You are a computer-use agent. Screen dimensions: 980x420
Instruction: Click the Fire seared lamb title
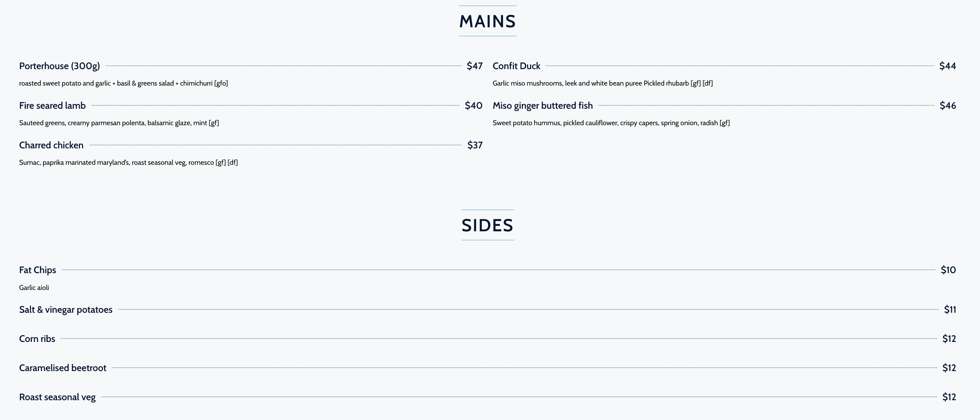[x=52, y=106]
